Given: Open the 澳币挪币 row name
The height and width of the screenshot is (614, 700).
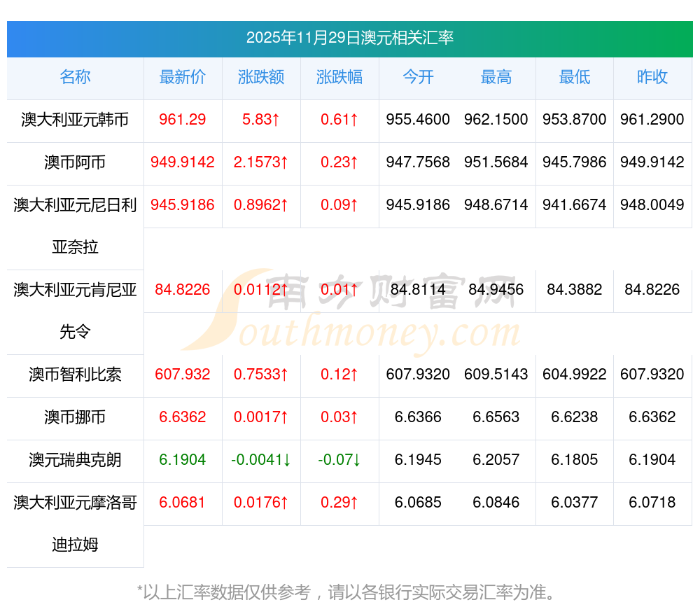Looking at the screenshot, I should pyautogui.click(x=75, y=417).
